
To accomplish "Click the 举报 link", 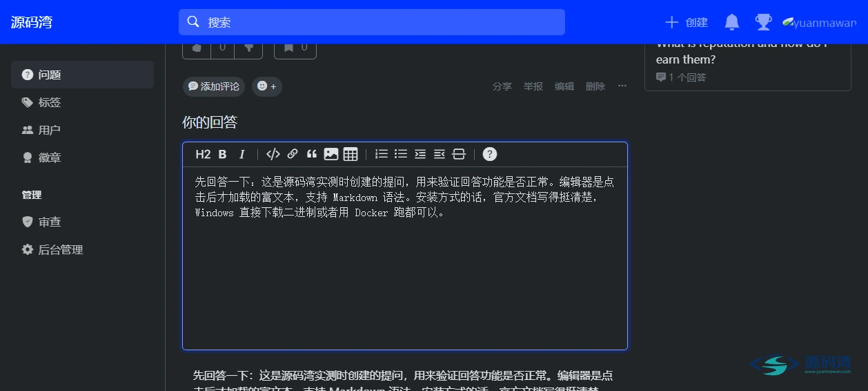I will (x=533, y=86).
